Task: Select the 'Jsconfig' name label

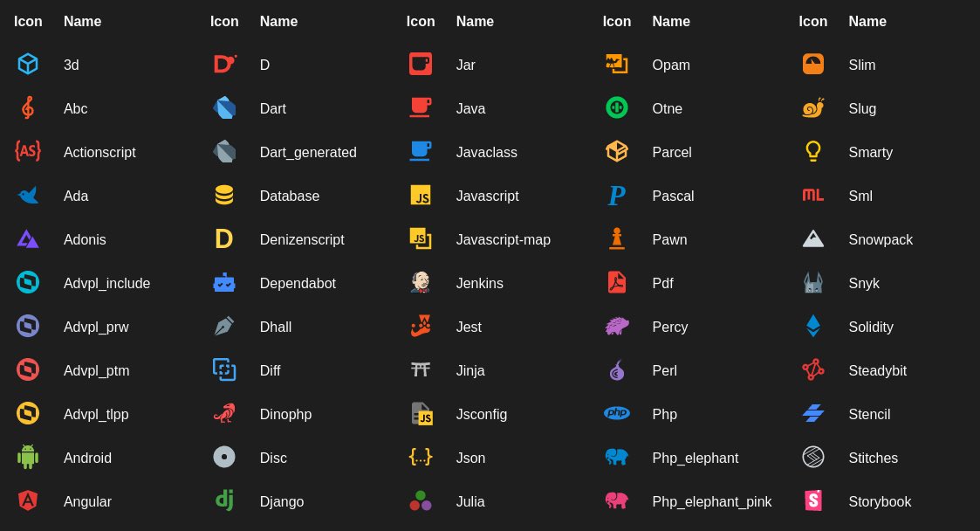Action: pyautogui.click(x=481, y=414)
